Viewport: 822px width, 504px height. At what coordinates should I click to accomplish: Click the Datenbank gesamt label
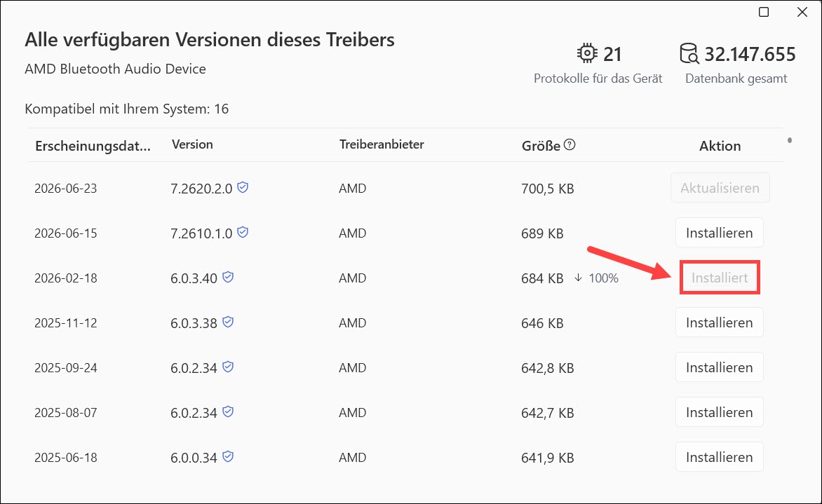tap(736, 79)
